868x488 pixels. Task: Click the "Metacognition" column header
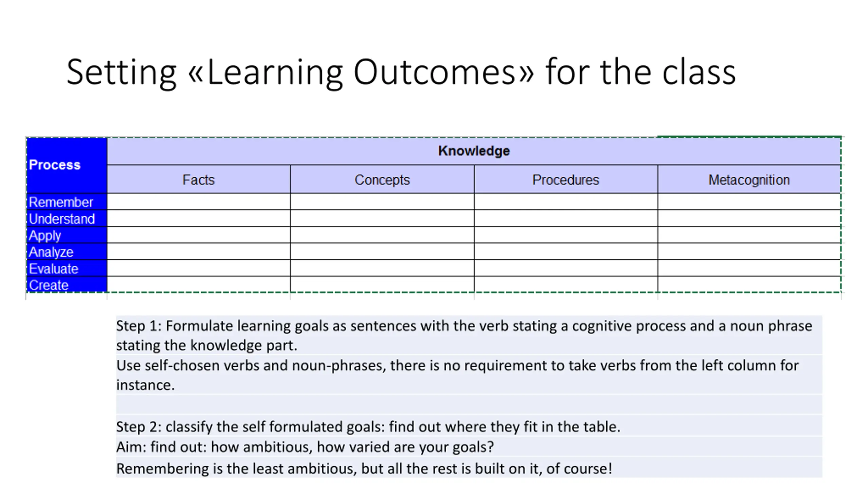tap(749, 180)
